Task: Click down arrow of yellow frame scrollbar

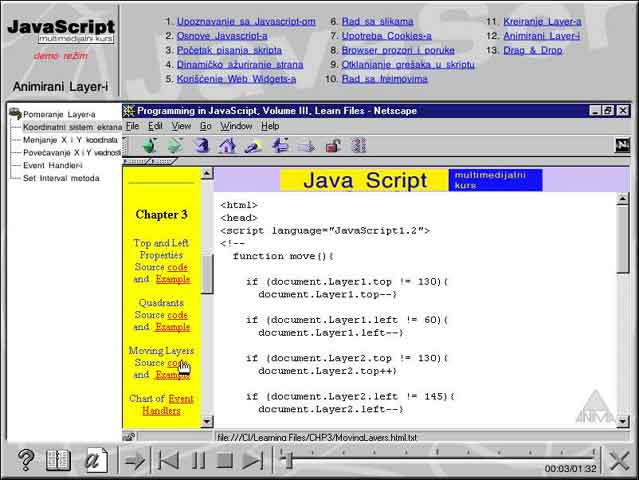Action: point(207,422)
